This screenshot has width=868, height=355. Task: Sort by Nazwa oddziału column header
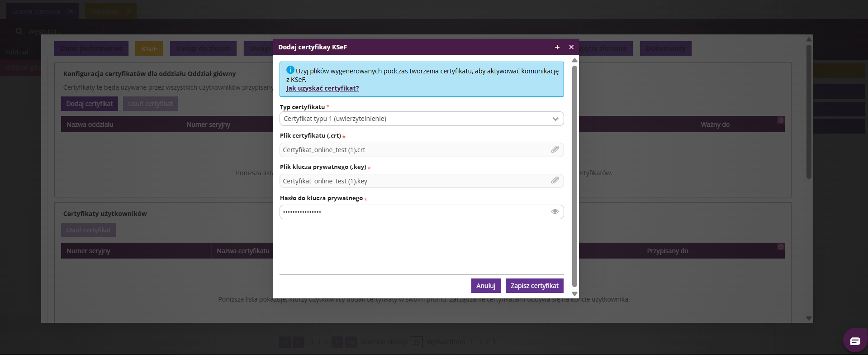click(x=121, y=124)
